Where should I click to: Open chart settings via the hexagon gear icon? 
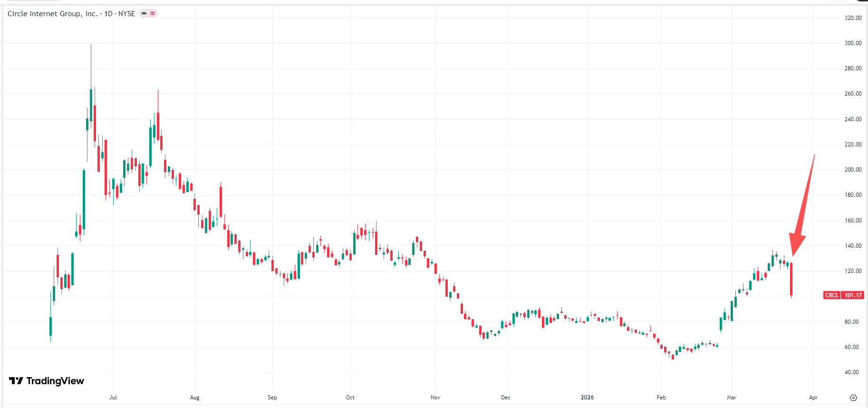click(x=853, y=398)
